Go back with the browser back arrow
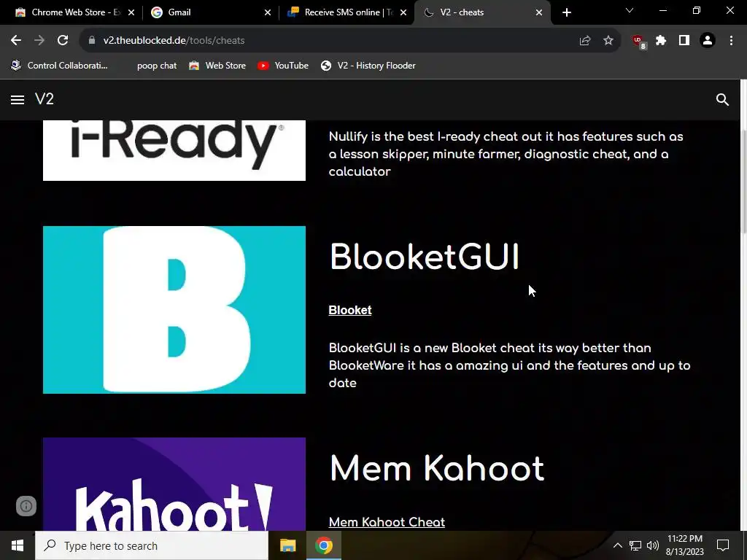Image resolution: width=747 pixels, height=560 pixels. coord(16,41)
